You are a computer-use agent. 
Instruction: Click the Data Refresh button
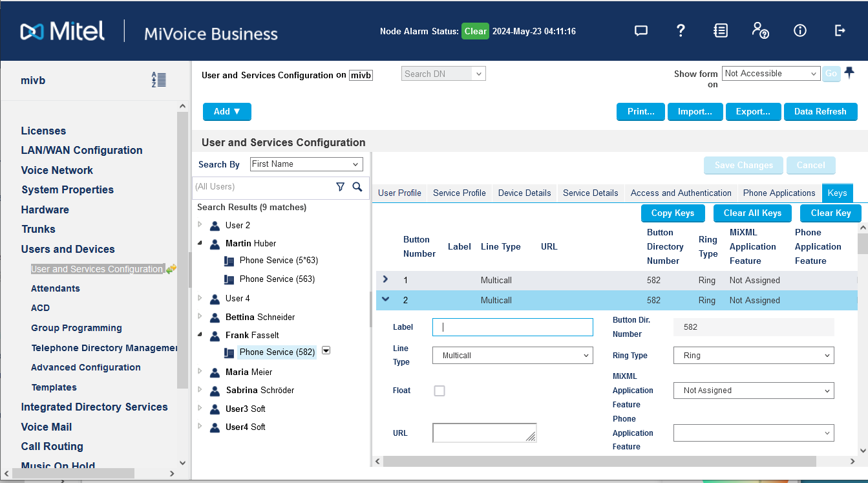[x=820, y=112]
